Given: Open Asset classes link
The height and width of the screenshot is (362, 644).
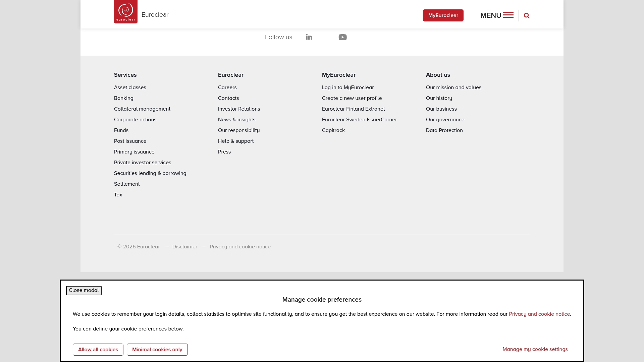Looking at the screenshot, I should coord(130,87).
